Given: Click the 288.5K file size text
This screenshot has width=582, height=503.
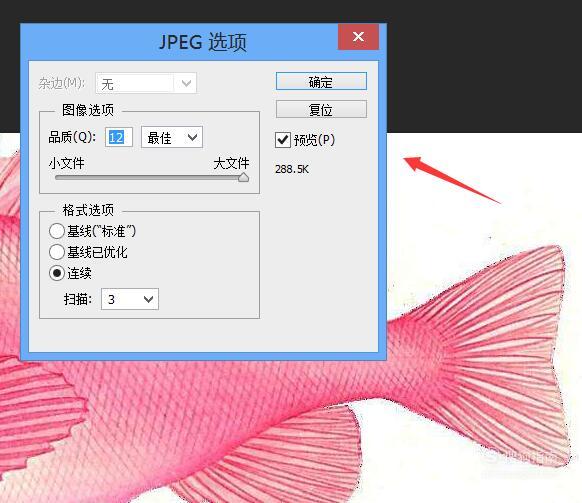Looking at the screenshot, I should (x=292, y=169).
